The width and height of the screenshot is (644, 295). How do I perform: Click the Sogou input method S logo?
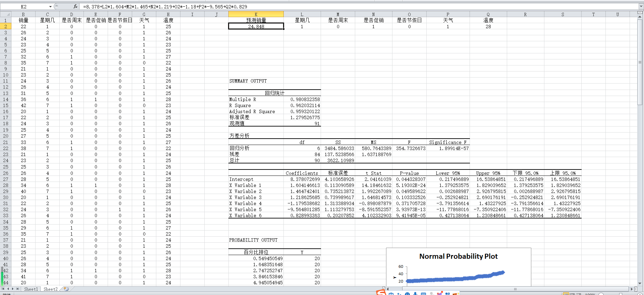click(x=381, y=293)
